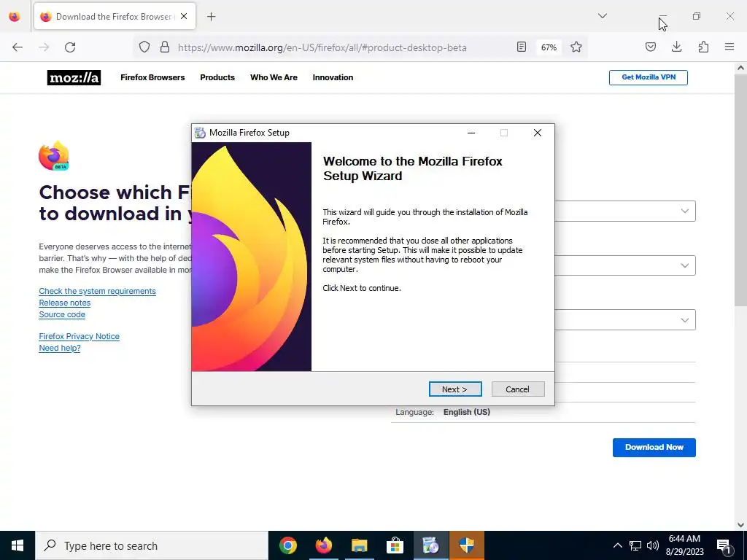Switch to the Download the Firefox Browser tab
Viewport: 747px width, 560px height.
click(113, 17)
